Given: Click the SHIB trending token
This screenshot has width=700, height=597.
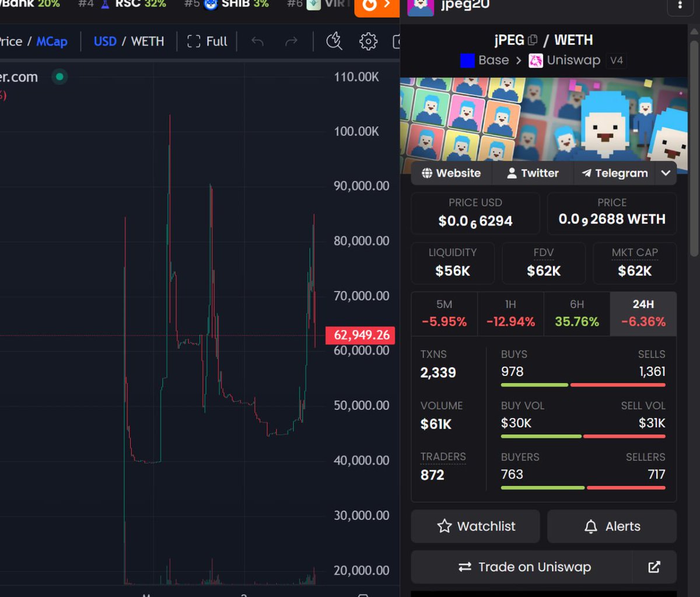Looking at the screenshot, I should [227, 4].
